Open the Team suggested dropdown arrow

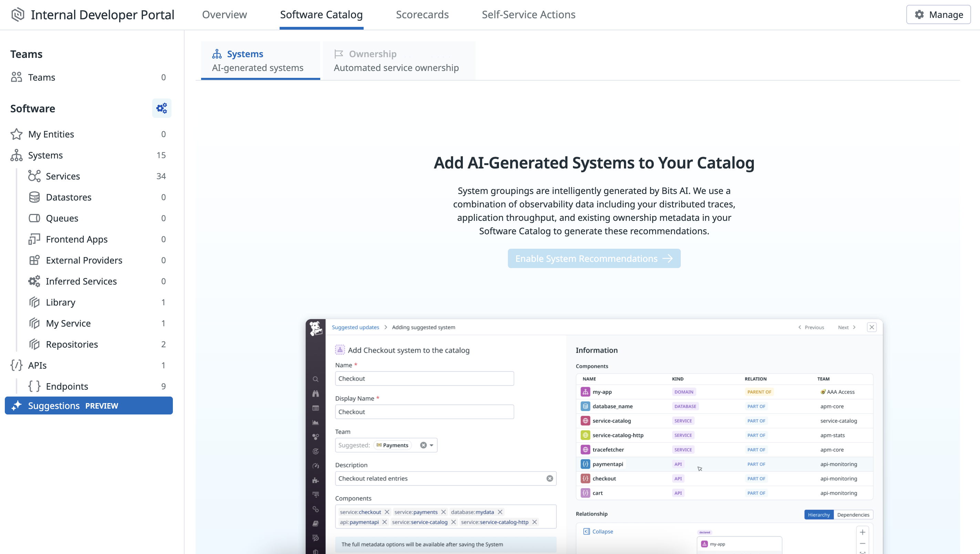click(431, 445)
